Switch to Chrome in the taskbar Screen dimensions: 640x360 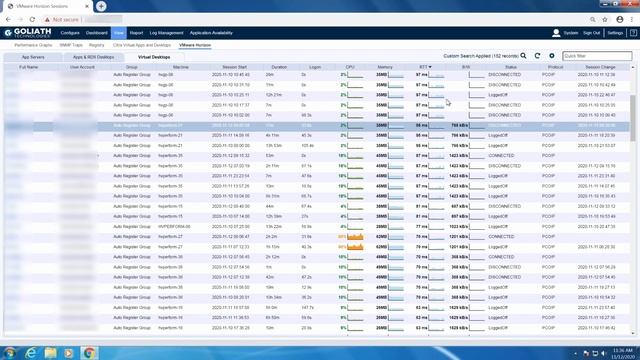coord(89,353)
